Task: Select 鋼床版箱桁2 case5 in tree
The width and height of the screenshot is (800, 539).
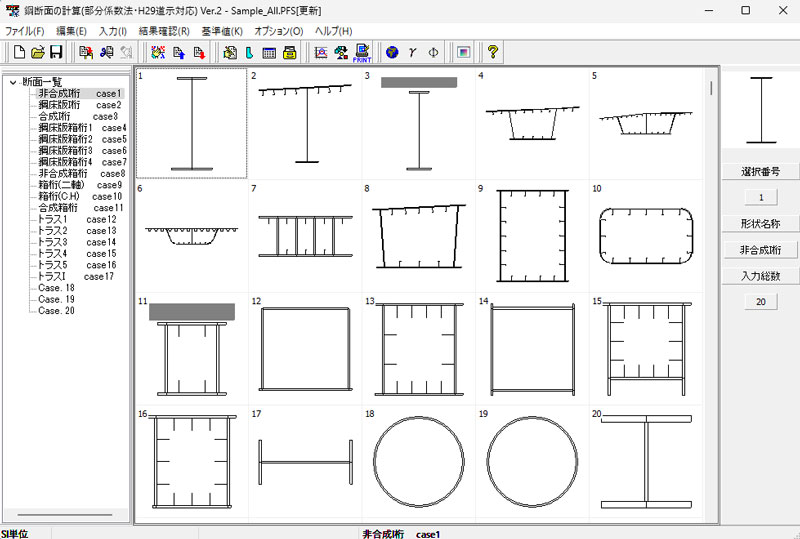Action: (x=82, y=139)
